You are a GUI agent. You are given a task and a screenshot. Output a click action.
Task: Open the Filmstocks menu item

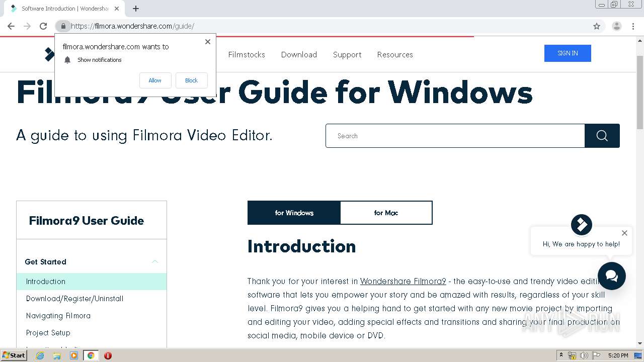coord(247,55)
